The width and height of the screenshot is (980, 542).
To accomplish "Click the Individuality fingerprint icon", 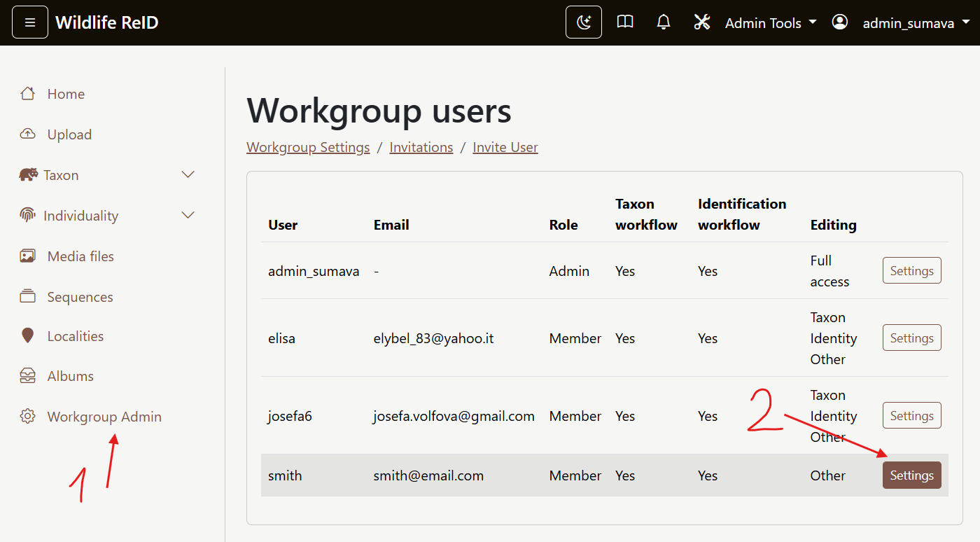I will pos(28,215).
